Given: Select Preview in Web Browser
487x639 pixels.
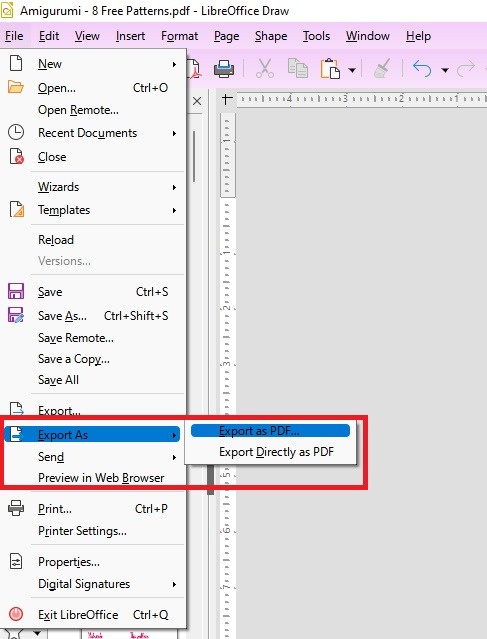Looking at the screenshot, I should pyautogui.click(x=93, y=478).
